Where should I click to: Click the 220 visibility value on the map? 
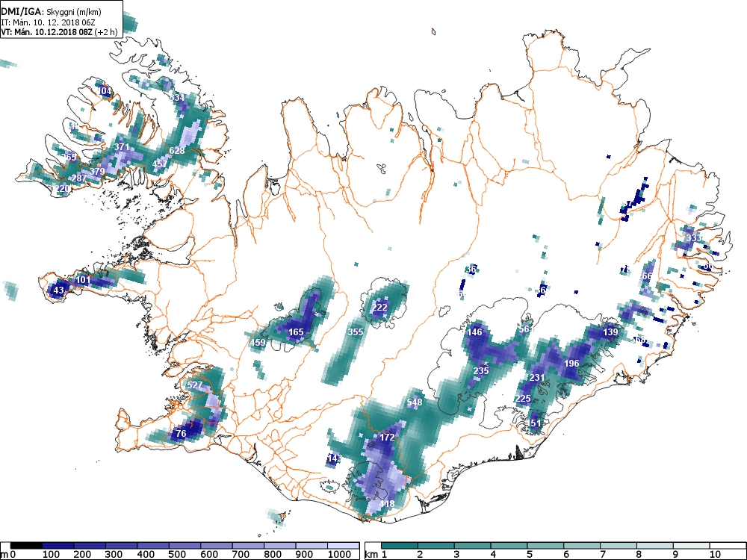[x=63, y=189]
